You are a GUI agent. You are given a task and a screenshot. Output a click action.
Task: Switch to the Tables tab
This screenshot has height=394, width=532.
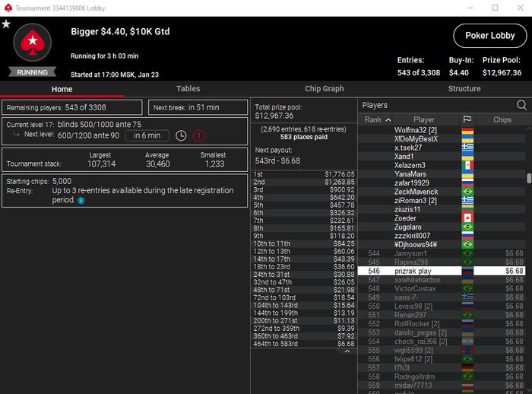[x=188, y=89]
